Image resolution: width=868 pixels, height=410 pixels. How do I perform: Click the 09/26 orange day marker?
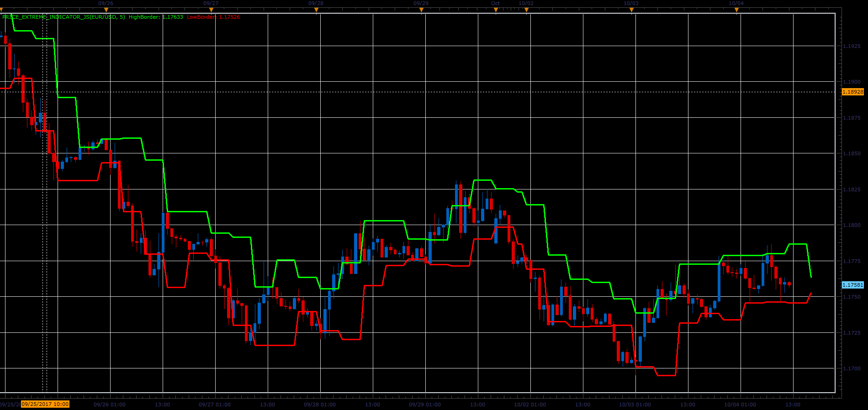[x=106, y=10]
